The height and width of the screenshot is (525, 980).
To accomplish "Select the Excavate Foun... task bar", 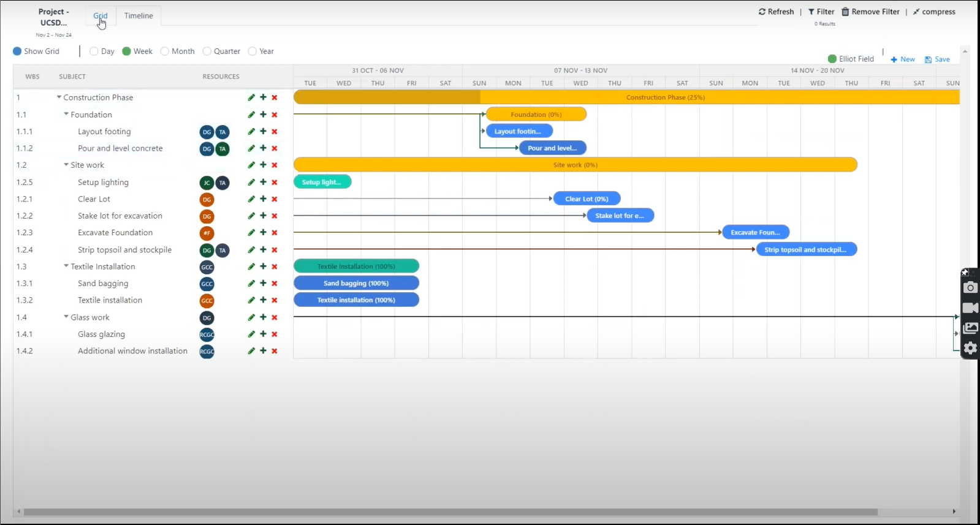I will point(756,233).
